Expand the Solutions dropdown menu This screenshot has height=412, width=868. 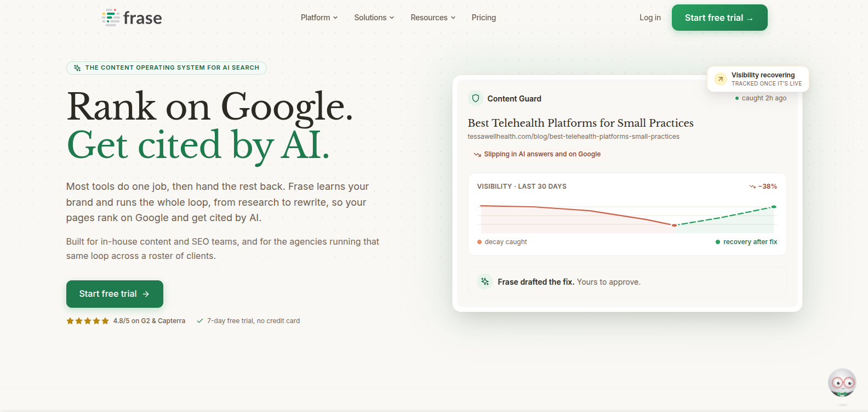374,18
